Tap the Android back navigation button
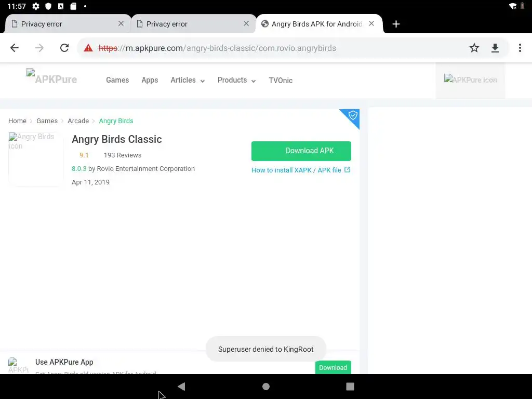Image resolution: width=532 pixels, height=399 pixels. pos(181,387)
